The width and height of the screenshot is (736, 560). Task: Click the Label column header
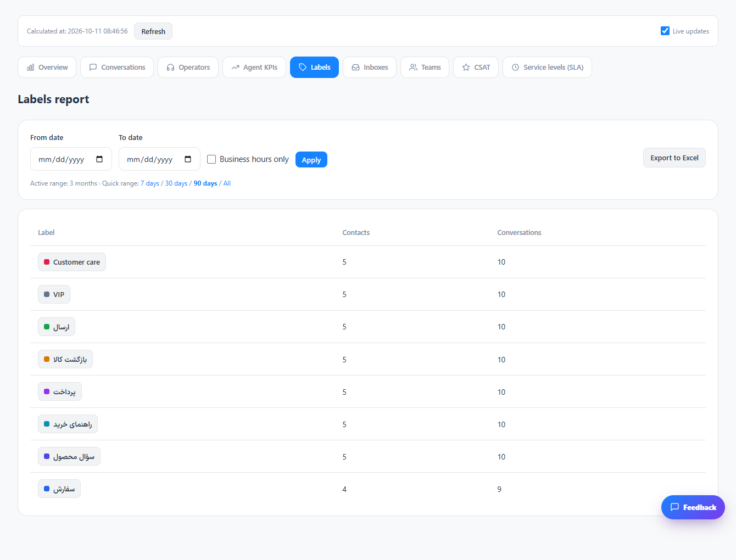46,233
